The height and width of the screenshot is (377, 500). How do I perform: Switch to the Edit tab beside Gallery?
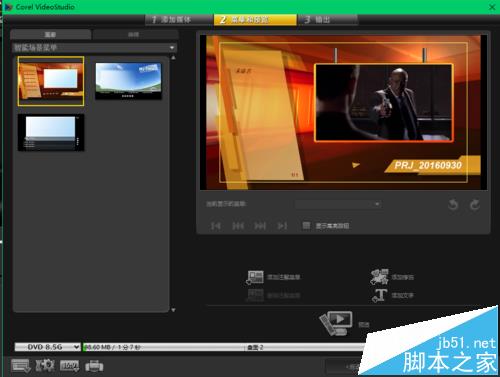coord(135,34)
